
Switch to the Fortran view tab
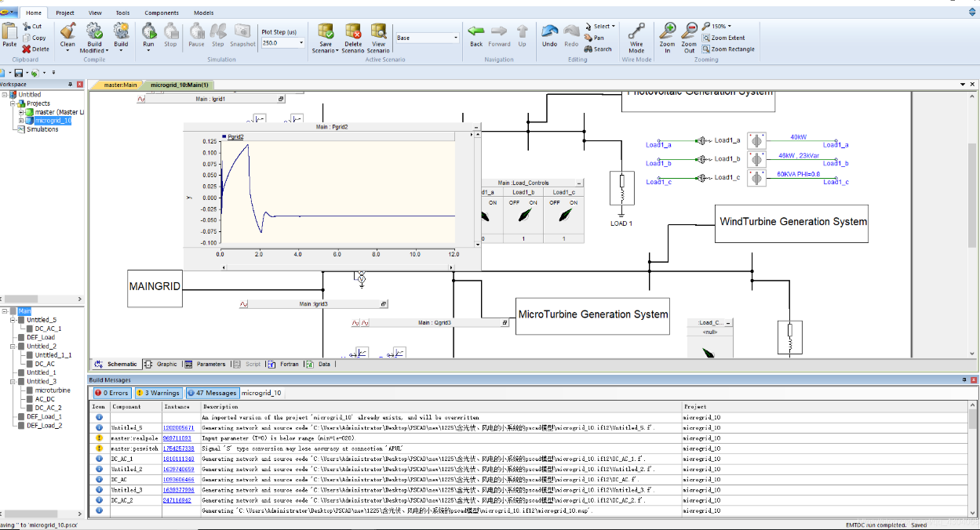284,364
